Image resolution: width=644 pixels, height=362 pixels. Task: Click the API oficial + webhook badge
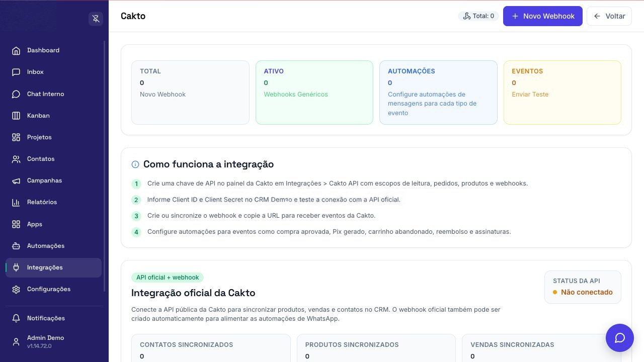coord(168,278)
